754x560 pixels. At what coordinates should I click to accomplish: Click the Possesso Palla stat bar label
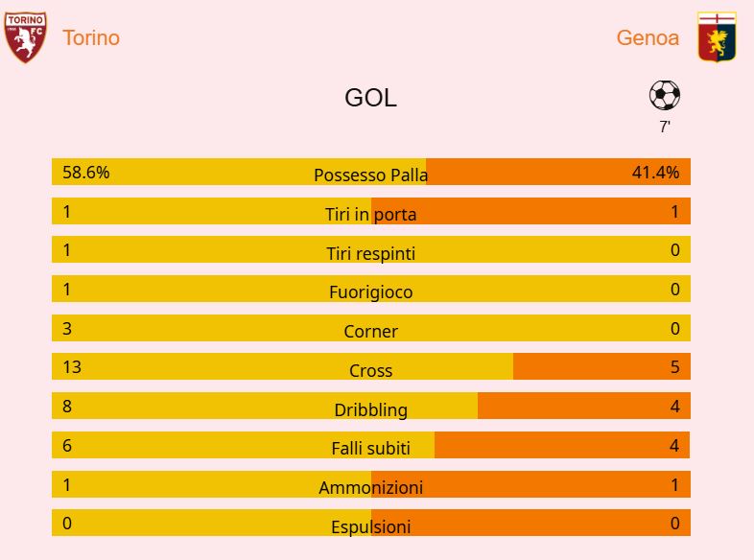370,175
